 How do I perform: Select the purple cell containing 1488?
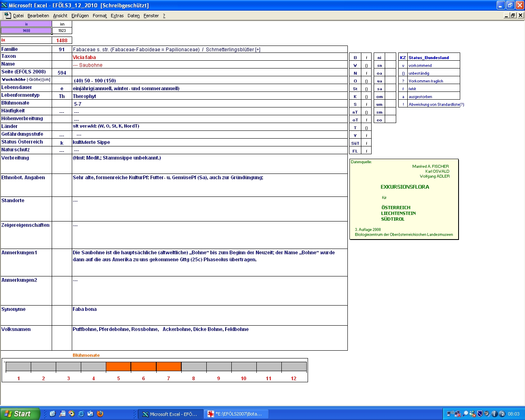tap(26, 30)
